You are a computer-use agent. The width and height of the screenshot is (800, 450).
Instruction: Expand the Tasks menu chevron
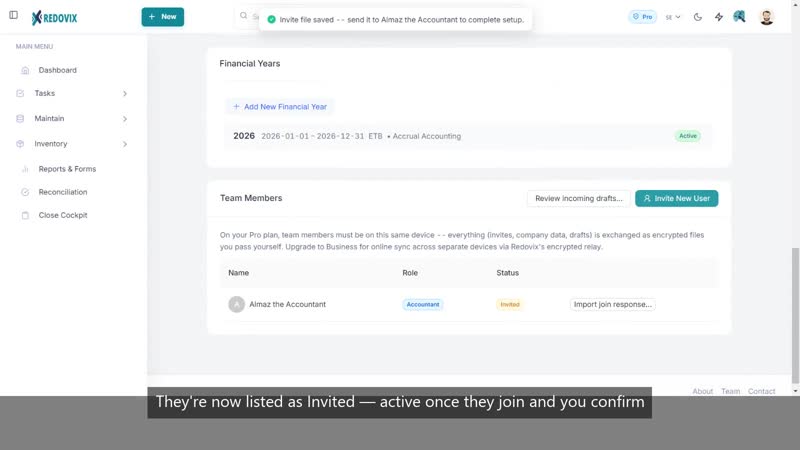(124, 93)
